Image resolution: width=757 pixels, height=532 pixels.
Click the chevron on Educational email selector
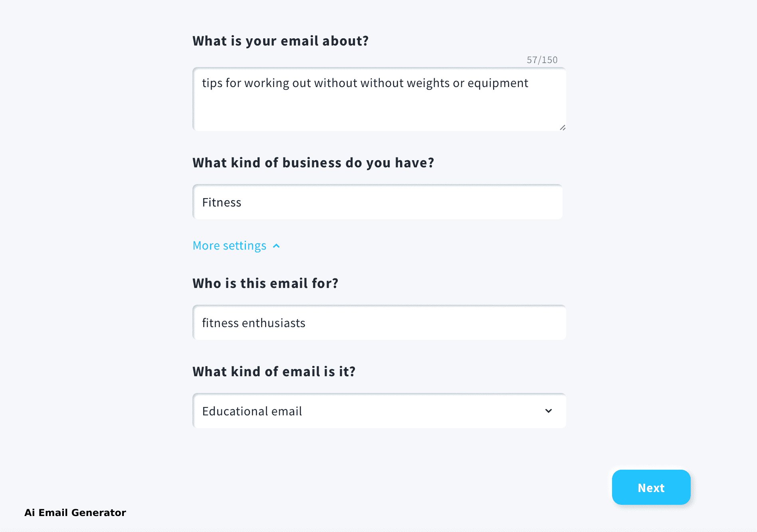(x=549, y=411)
